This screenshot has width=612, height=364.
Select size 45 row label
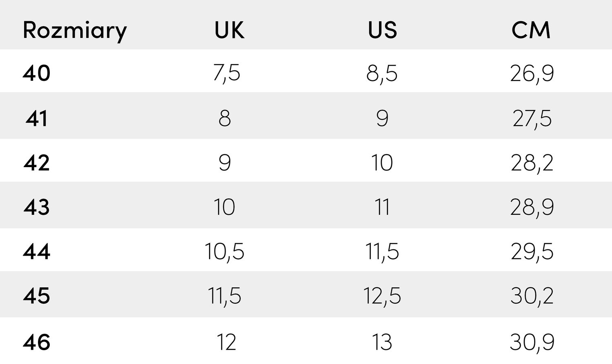point(37,296)
